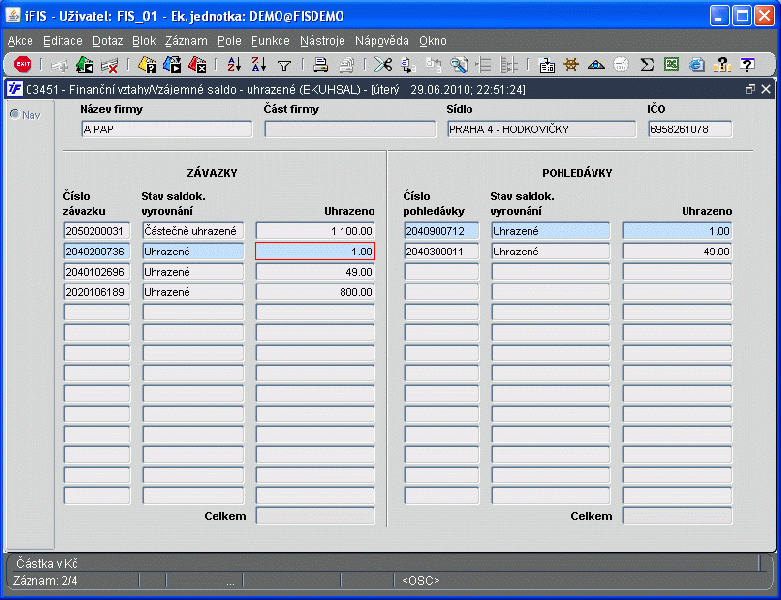Click the Název firmy field containing A PAP

pos(166,129)
